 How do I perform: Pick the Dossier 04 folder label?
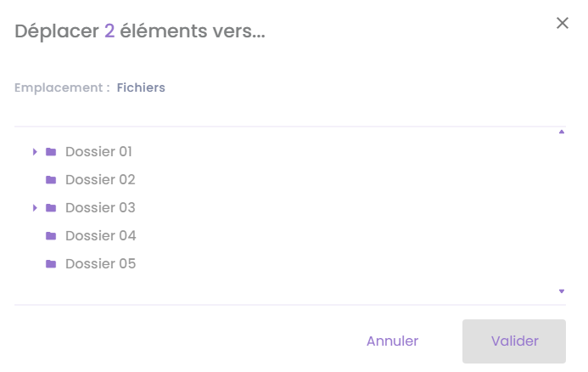pos(100,236)
